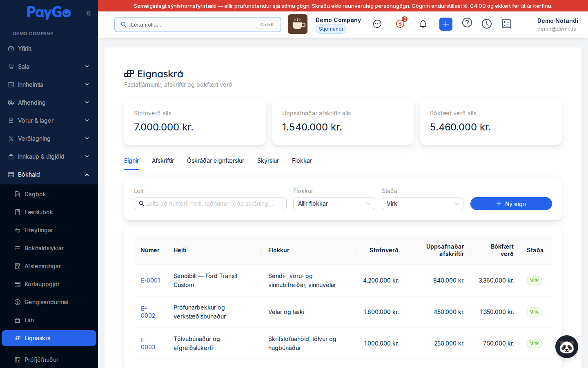The image size is (588, 368).
Task: Click the blue plus quick-add button
Action: [x=446, y=24]
